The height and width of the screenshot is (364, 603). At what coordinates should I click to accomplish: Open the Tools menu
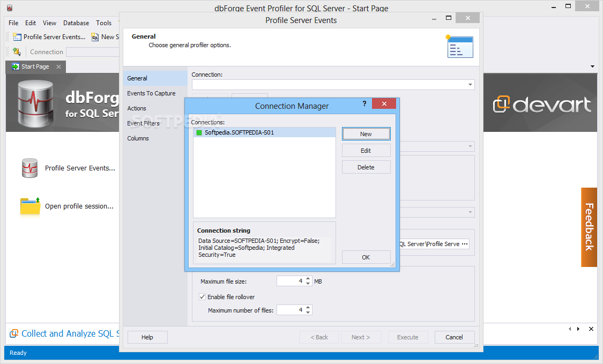[x=104, y=23]
